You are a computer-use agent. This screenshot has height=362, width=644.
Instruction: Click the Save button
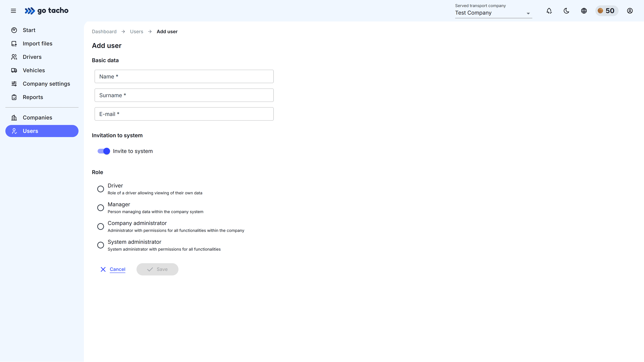tap(157, 269)
